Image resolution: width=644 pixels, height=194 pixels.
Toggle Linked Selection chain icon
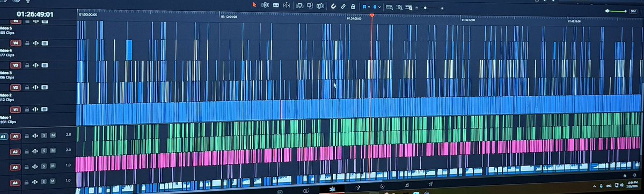point(343,6)
